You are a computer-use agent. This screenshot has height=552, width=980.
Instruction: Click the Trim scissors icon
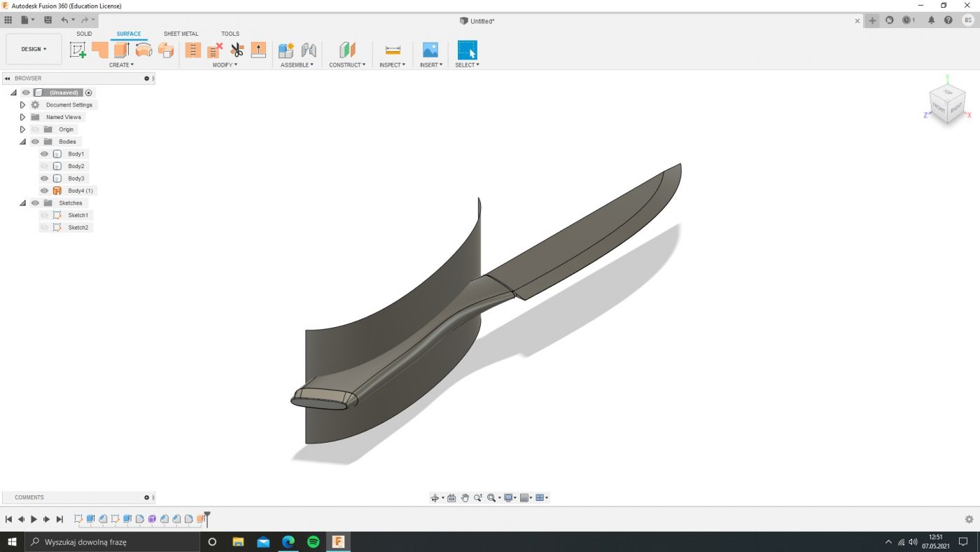(x=237, y=50)
